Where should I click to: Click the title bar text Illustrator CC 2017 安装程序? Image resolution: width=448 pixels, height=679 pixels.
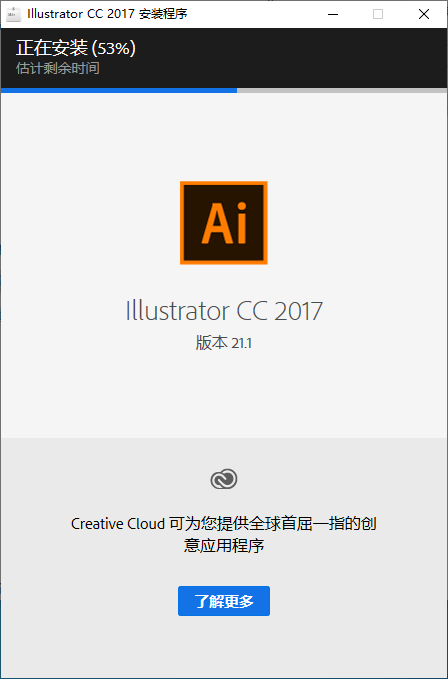click(107, 14)
